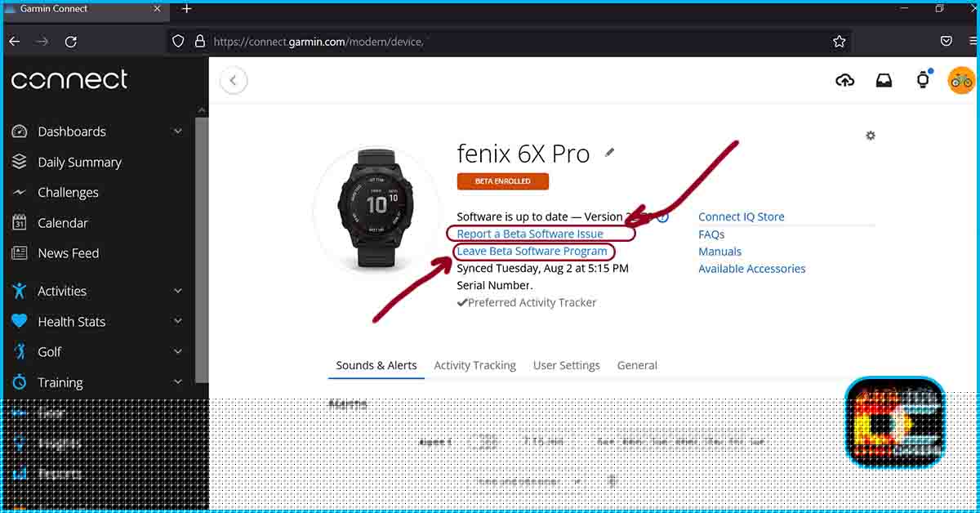Click Leave Beta Software Program link

pos(532,251)
